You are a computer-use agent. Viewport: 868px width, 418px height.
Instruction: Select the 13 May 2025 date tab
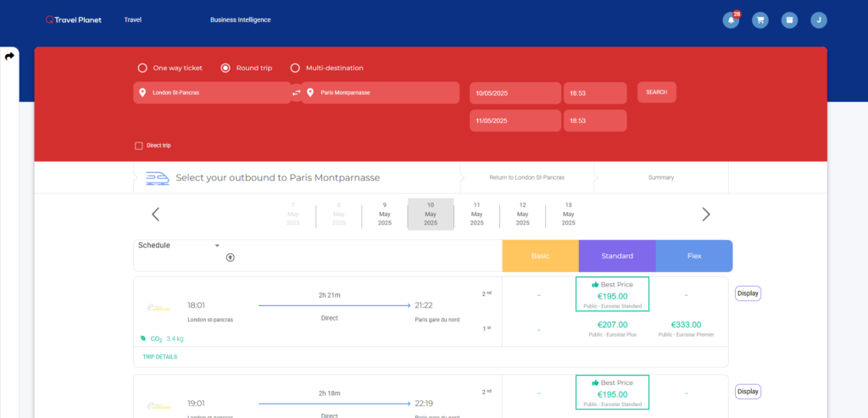(569, 214)
